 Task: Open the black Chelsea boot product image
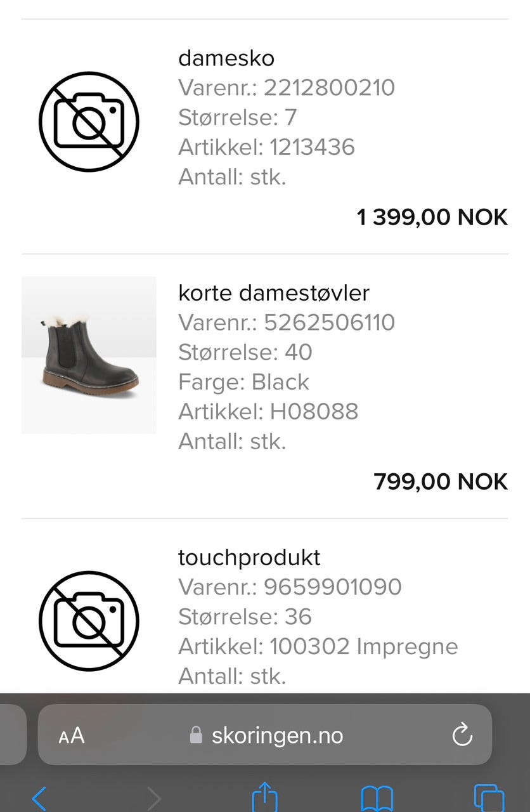[89, 355]
